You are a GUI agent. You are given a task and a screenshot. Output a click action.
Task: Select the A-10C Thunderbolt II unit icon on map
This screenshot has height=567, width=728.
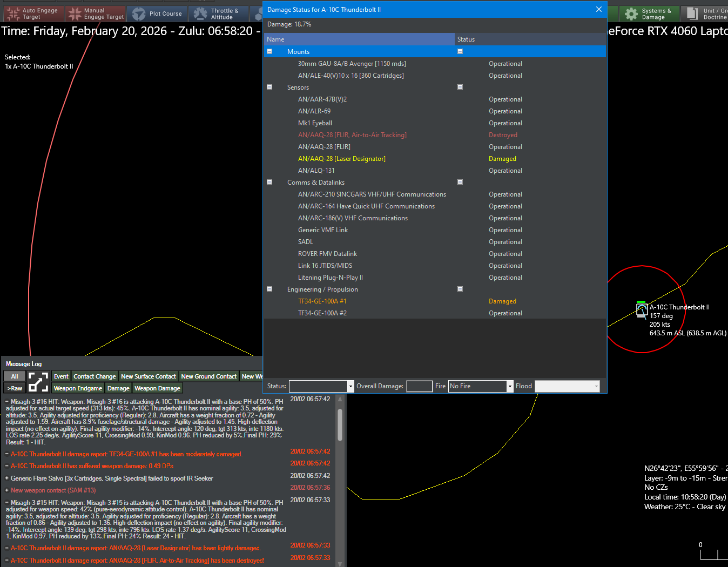(642, 310)
